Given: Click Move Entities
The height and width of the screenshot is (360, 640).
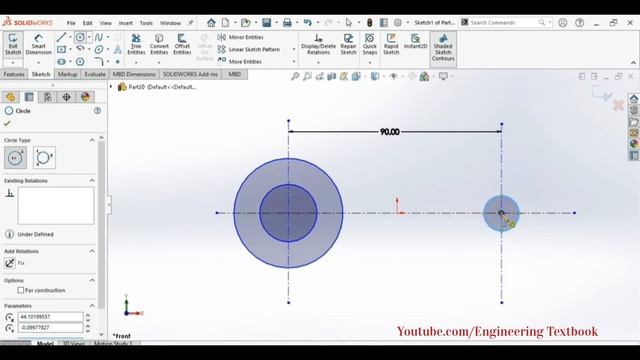Looking at the screenshot, I should pos(240,61).
